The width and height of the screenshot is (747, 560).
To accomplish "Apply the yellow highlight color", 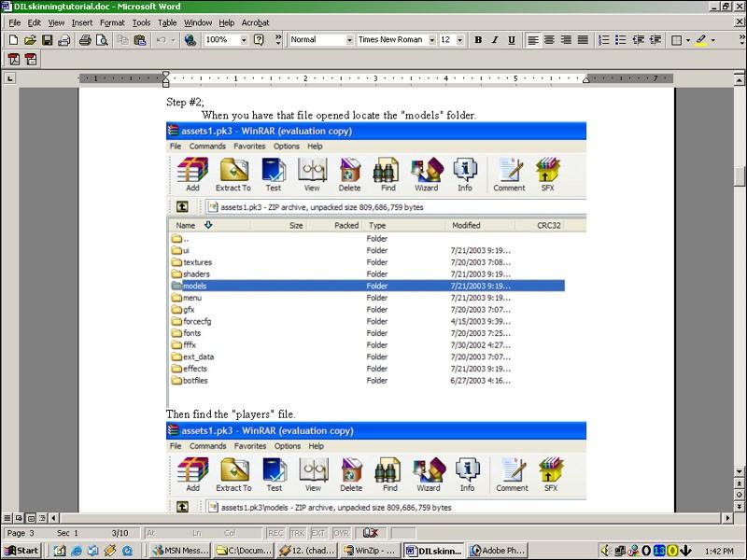I will coord(700,40).
